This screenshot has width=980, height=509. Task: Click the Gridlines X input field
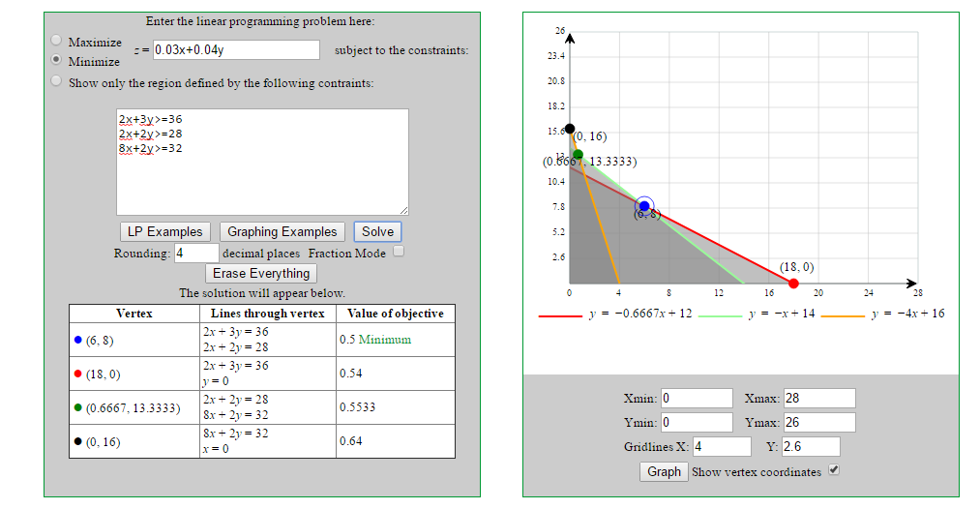pyautogui.click(x=722, y=446)
